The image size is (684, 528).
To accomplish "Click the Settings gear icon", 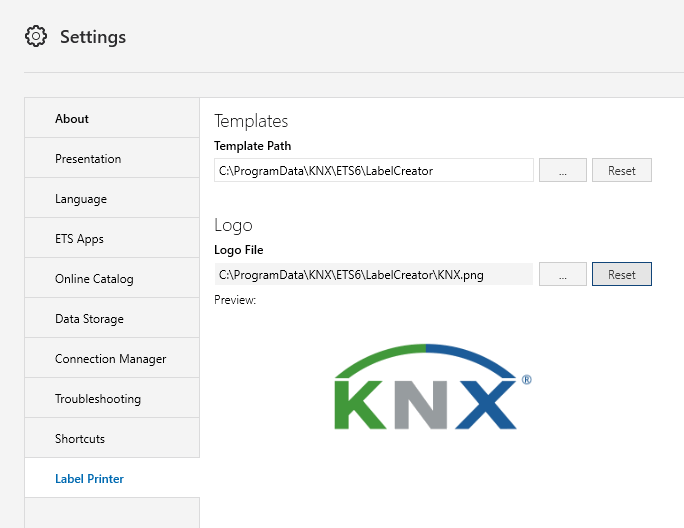I will pyautogui.click(x=35, y=36).
